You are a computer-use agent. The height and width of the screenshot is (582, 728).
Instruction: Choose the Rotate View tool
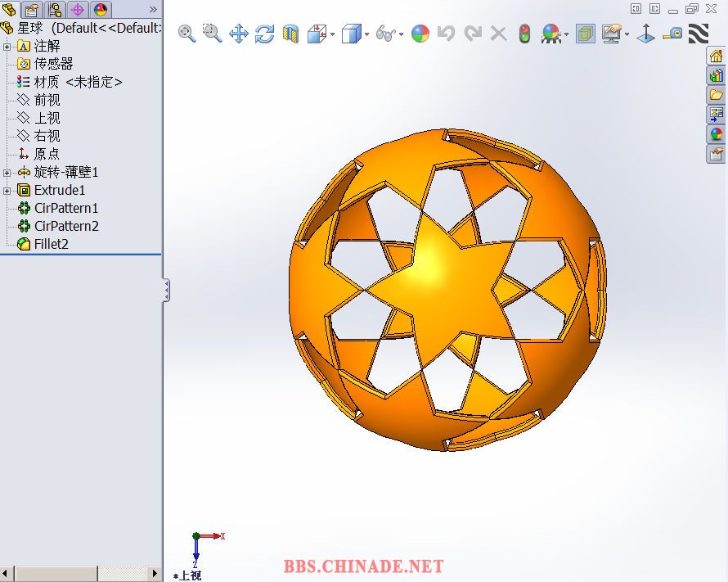(x=264, y=34)
